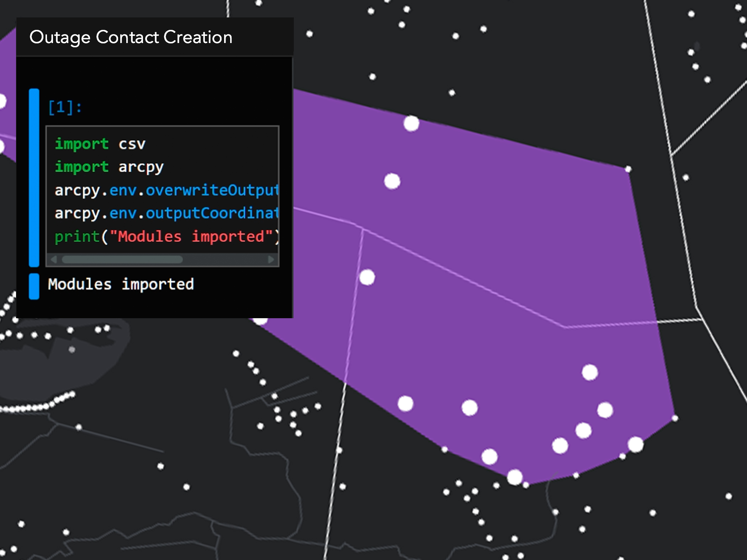This screenshot has height=560, width=747.
Task: Click the code cell's right scroll arrow
Action: (271, 260)
